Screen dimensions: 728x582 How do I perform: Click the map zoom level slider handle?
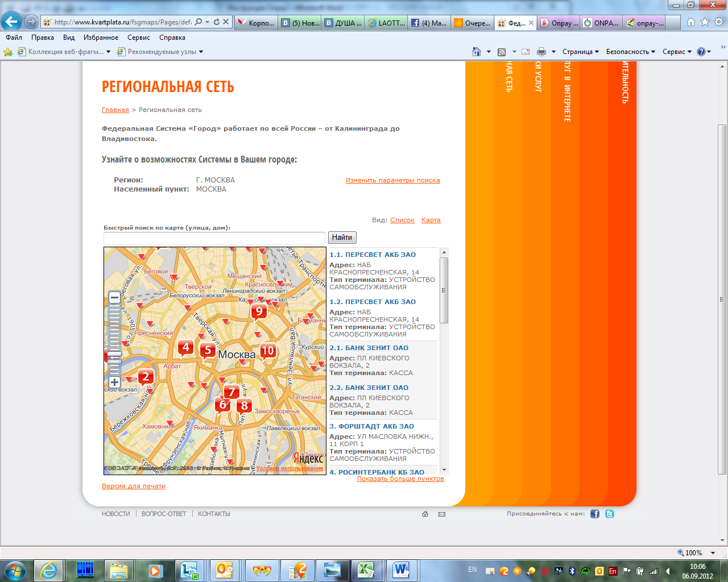[114, 355]
